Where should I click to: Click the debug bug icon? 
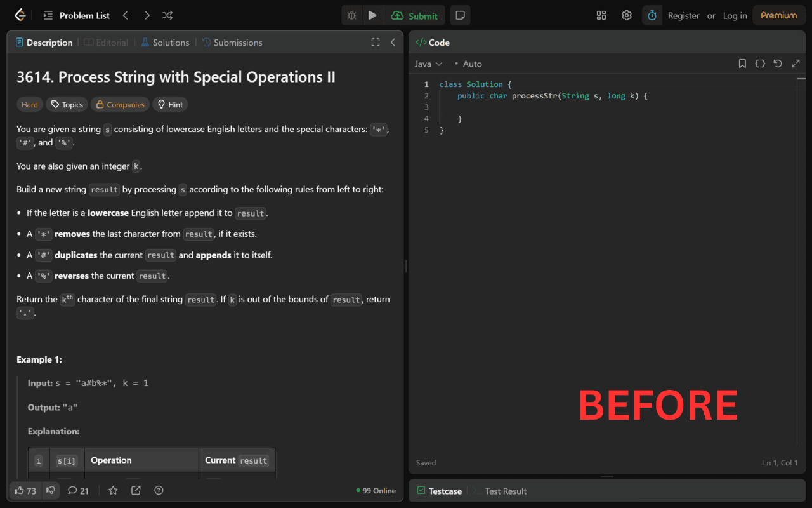351,15
